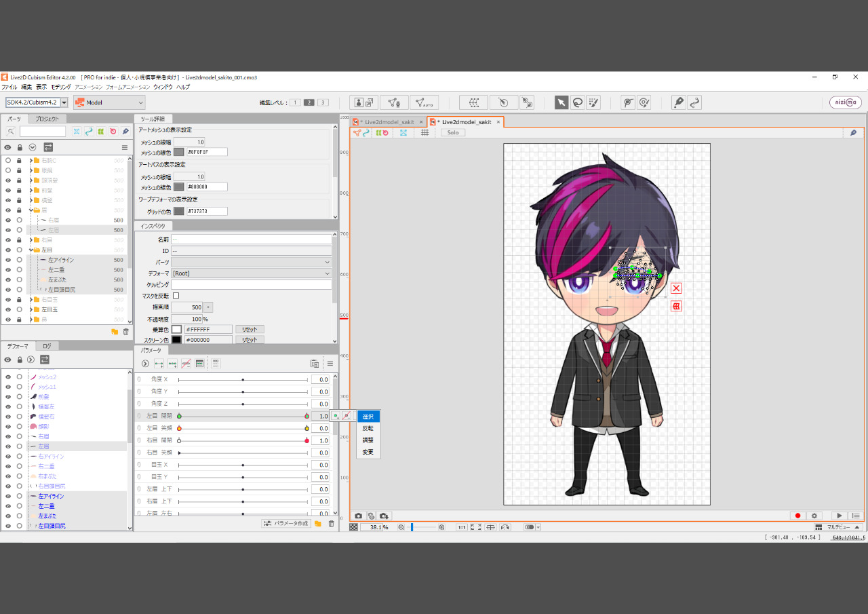Choose 反転 from the popup menu

pos(368,428)
